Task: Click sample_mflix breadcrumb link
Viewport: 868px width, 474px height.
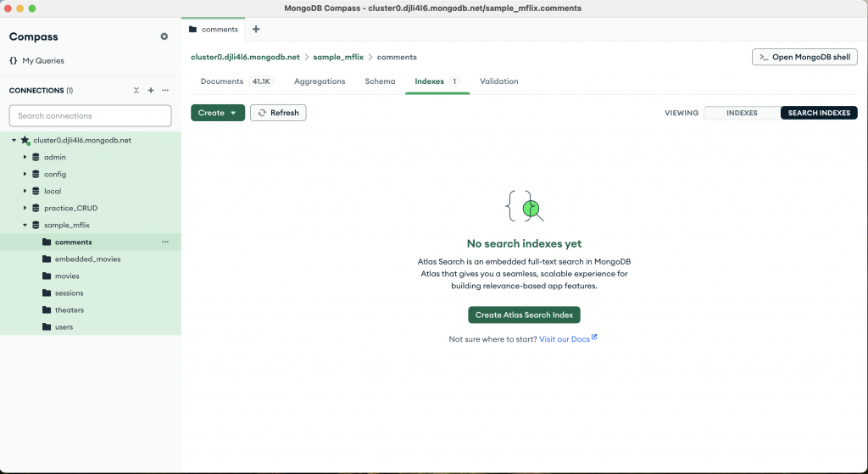Action: (338, 57)
